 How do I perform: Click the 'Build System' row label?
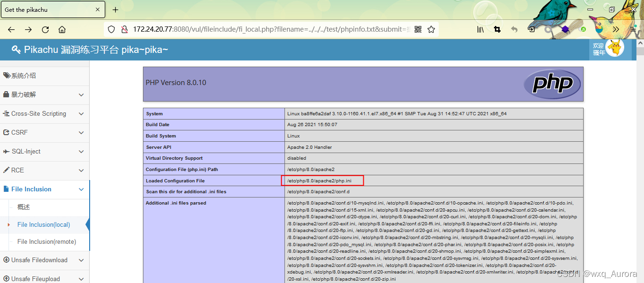click(161, 136)
